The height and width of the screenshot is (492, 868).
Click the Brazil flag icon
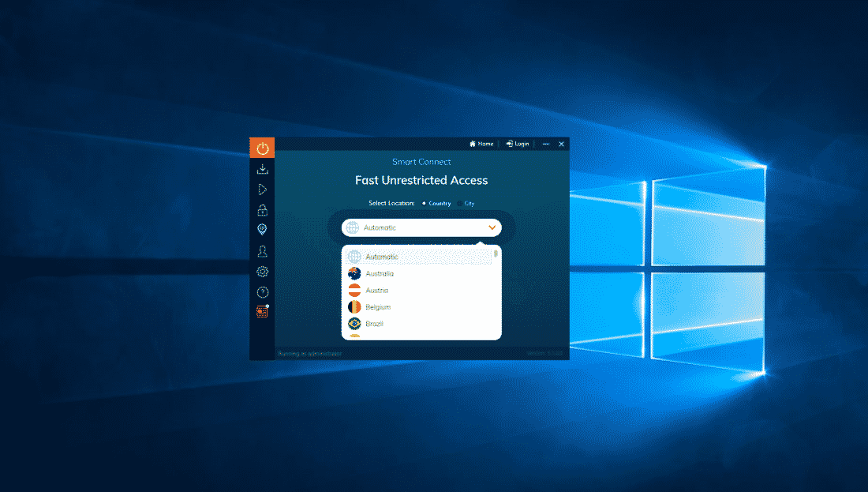coord(354,324)
